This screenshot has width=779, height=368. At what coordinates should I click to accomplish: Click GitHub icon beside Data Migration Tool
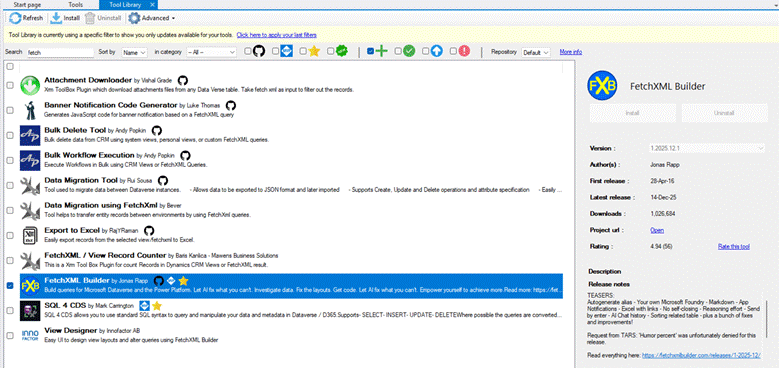pos(163,180)
